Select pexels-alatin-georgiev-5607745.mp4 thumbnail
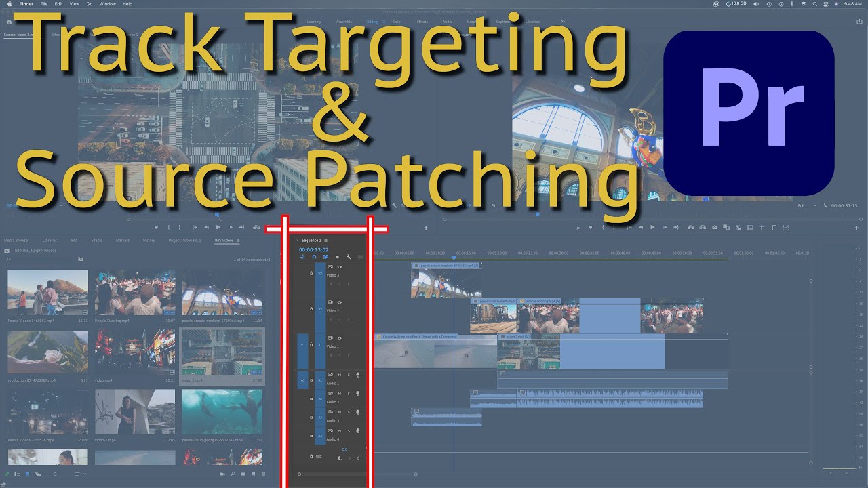The height and width of the screenshot is (488, 868). coord(222,411)
